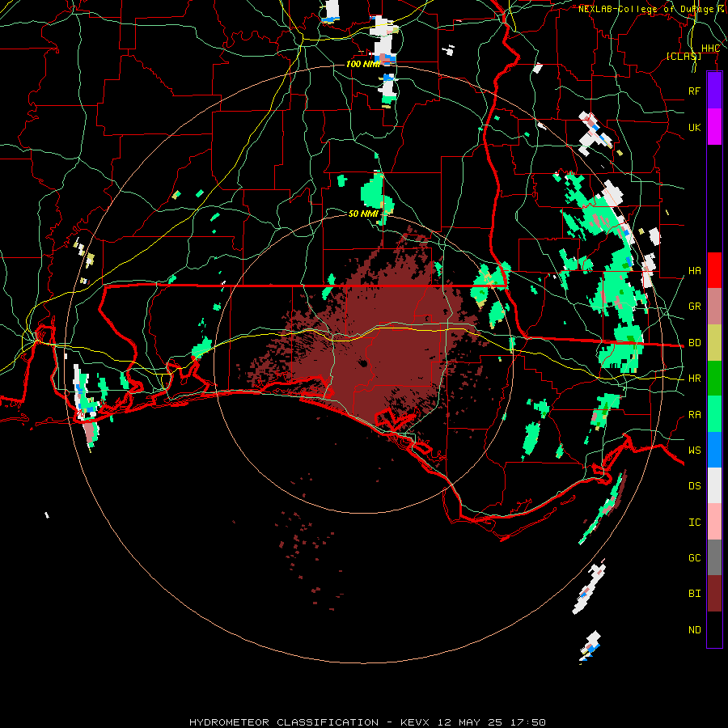The width and height of the screenshot is (728, 728).
Task: Click the RF purple legend swatch
Action: coord(714,91)
